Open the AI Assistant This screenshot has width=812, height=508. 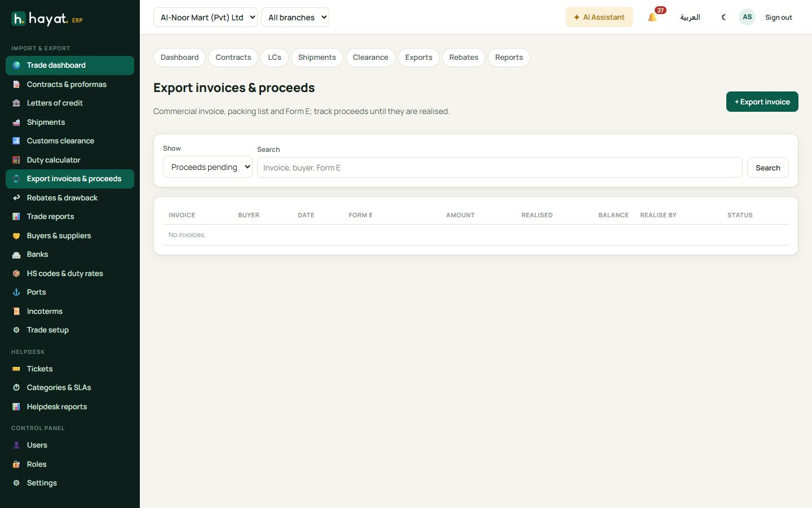599,17
